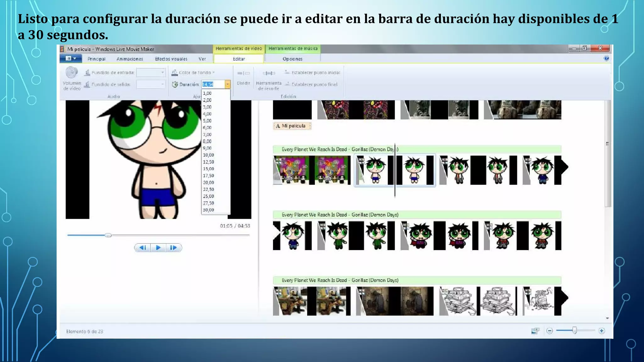
Task: Switch to the Animaciones tab
Action: point(130,59)
